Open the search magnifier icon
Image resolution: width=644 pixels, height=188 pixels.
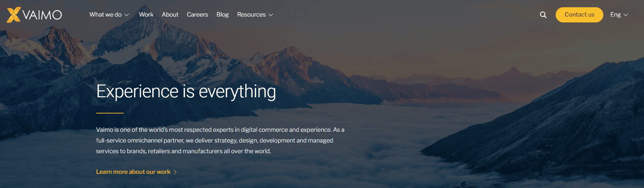(x=543, y=15)
